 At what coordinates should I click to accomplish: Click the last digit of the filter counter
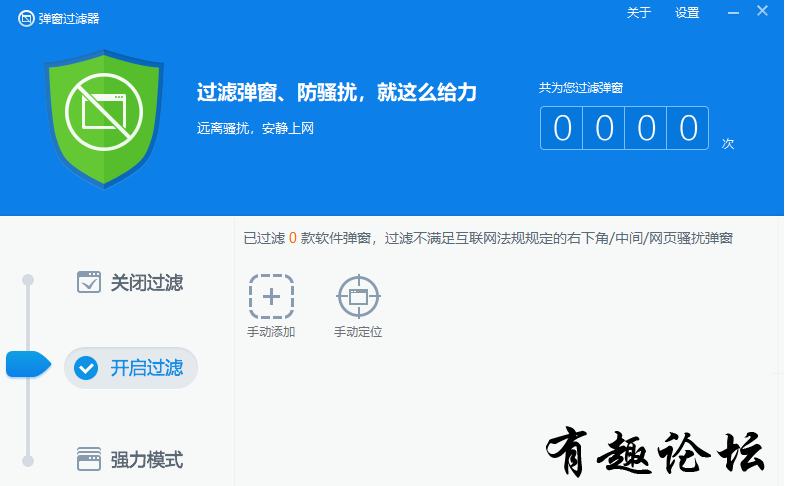click(688, 128)
